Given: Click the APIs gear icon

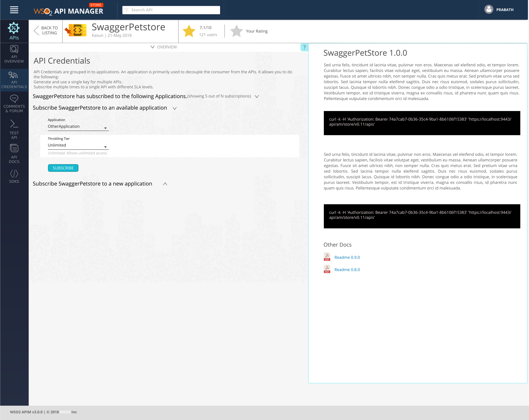Looking at the screenshot, I should [x=14, y=28].
